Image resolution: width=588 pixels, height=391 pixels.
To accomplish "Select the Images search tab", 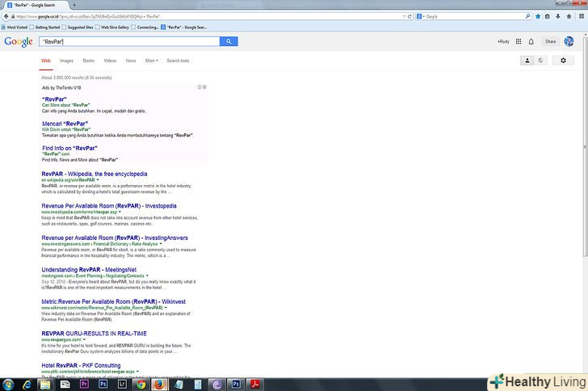I will tap(66, 61).
